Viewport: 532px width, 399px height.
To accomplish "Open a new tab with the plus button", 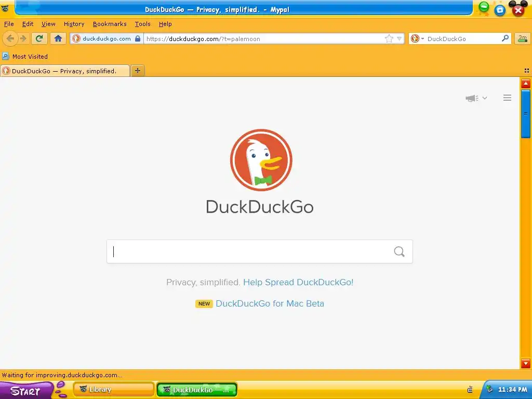I will 137,71.
